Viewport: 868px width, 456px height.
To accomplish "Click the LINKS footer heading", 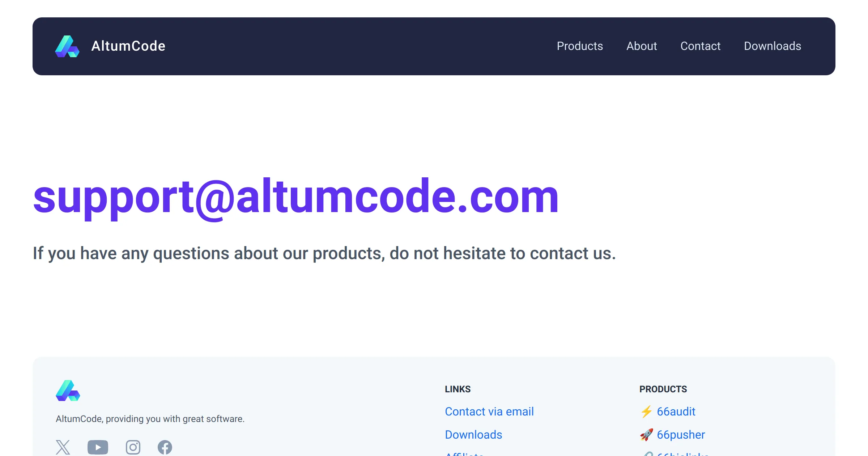I will [x=458, y=389].
